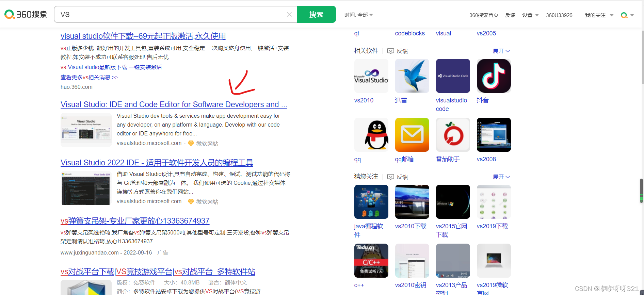Expand the 相关软件 section with 展开
Image resolution: width=644 pixels, height=295 pixels.
501,51
